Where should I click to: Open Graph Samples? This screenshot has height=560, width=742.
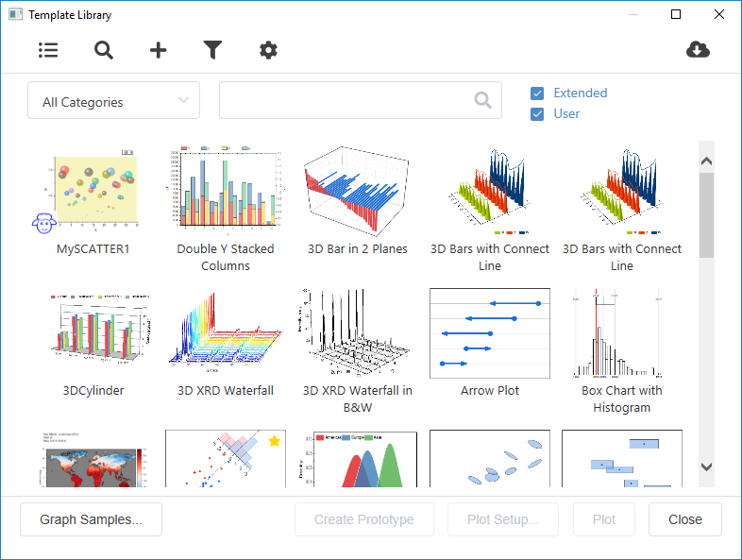click(x=91, y=519)
